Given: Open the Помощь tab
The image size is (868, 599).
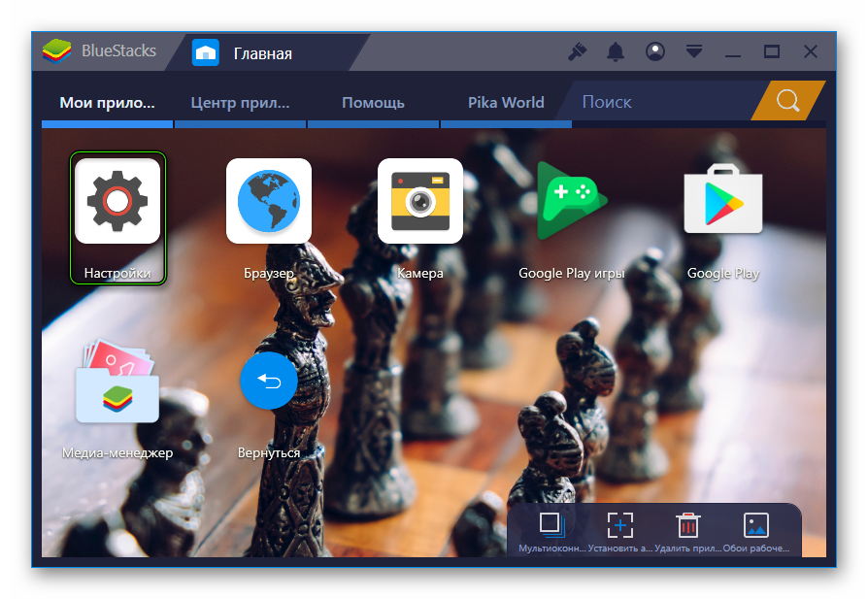Looking at the screenshot, I should (373, 103).
